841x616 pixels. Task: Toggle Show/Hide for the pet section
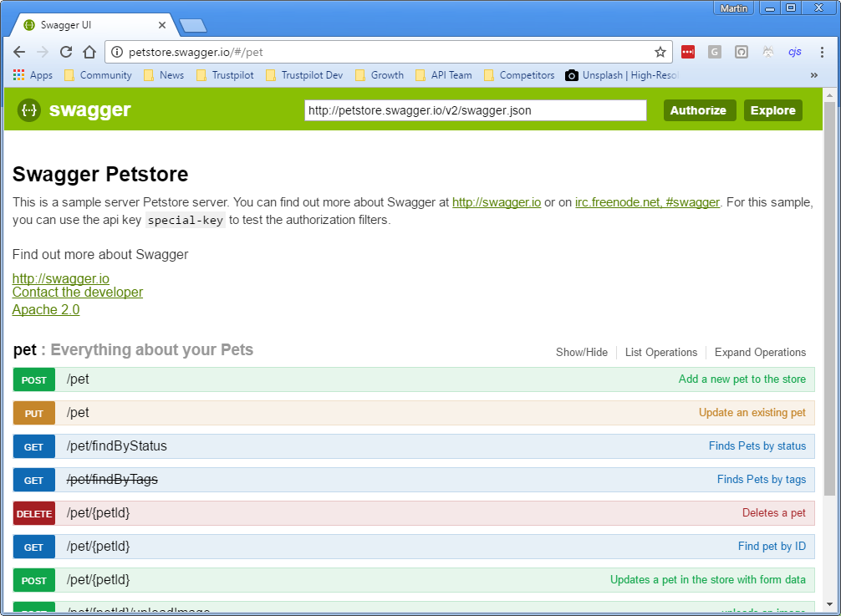click(x=581, y=352)
